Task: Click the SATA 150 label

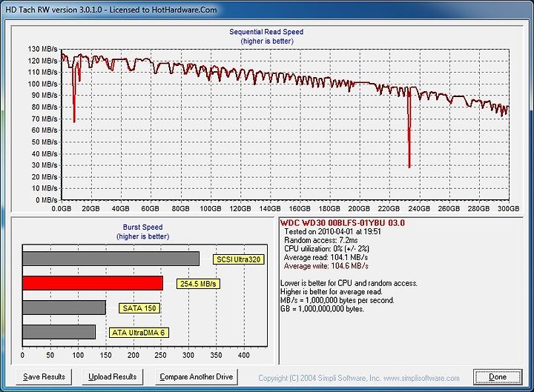Action: 139,308
